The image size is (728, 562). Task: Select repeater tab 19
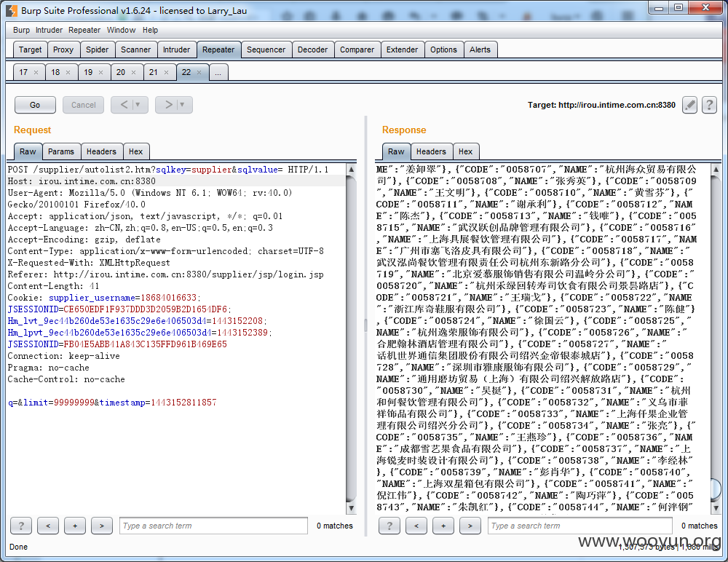click(x=88, y=73)
